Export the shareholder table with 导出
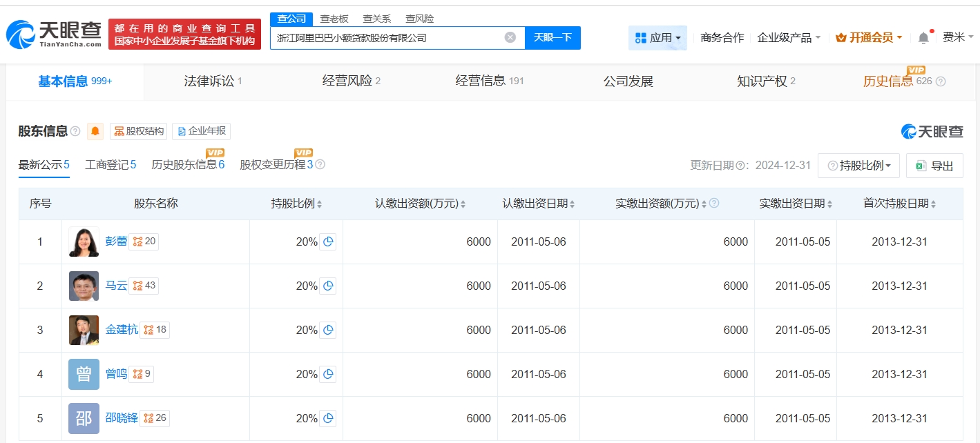Screen dimensions: 980x443 934,166
